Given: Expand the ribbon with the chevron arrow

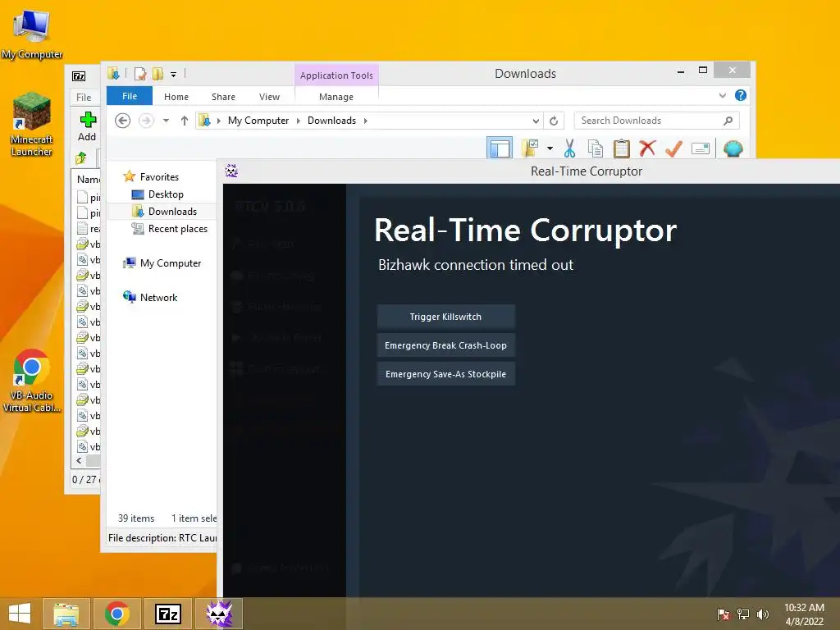Looking at the screenshot, I should coord(722,95).
